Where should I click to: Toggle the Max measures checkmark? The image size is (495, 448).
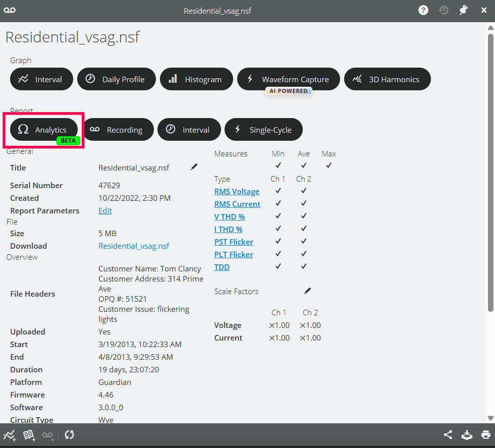(x=328, y=165)
